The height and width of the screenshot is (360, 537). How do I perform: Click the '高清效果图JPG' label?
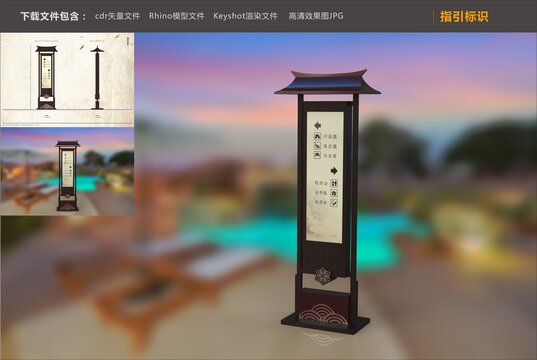[x=316, y=16]
